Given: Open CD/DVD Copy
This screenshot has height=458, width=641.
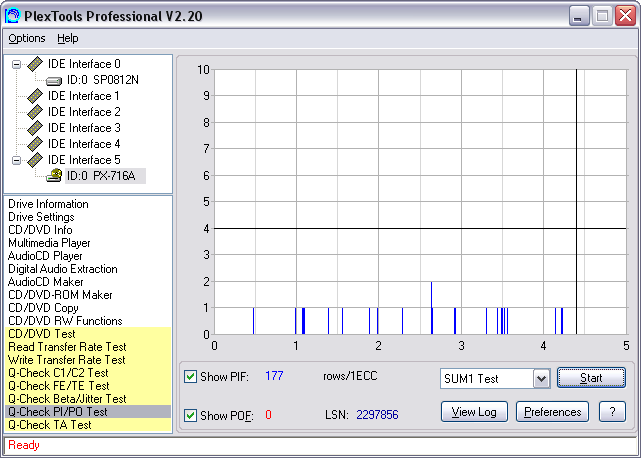Looking at the screenshot, I should coord(43,308).
